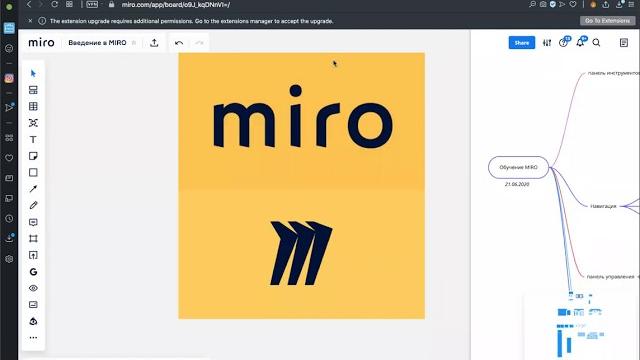This screenshot has width=640, height=360.
Task: Open the table/grid tool
Action: (x=33, y=107)
